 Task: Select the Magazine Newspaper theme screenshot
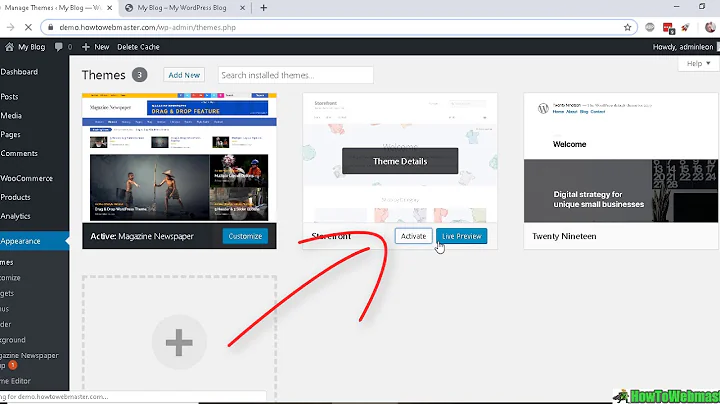point(179,158)
